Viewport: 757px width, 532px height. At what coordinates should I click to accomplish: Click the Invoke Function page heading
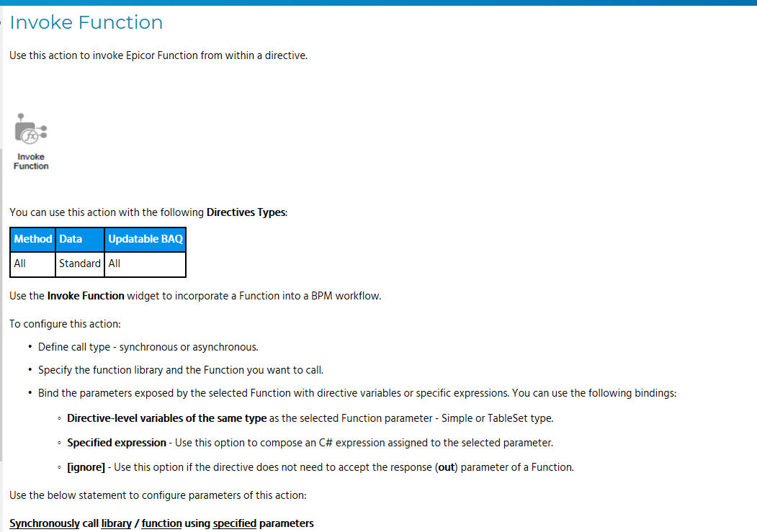pyautogui.click(x=86, y=22)
